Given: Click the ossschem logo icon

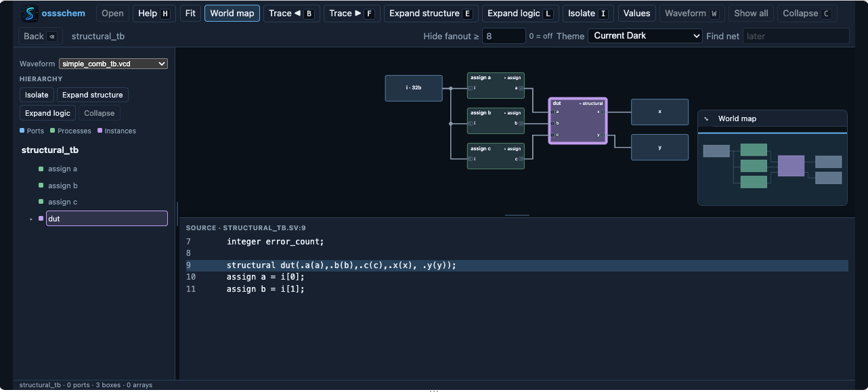Looking at the screenshot, I should [30, 14].
